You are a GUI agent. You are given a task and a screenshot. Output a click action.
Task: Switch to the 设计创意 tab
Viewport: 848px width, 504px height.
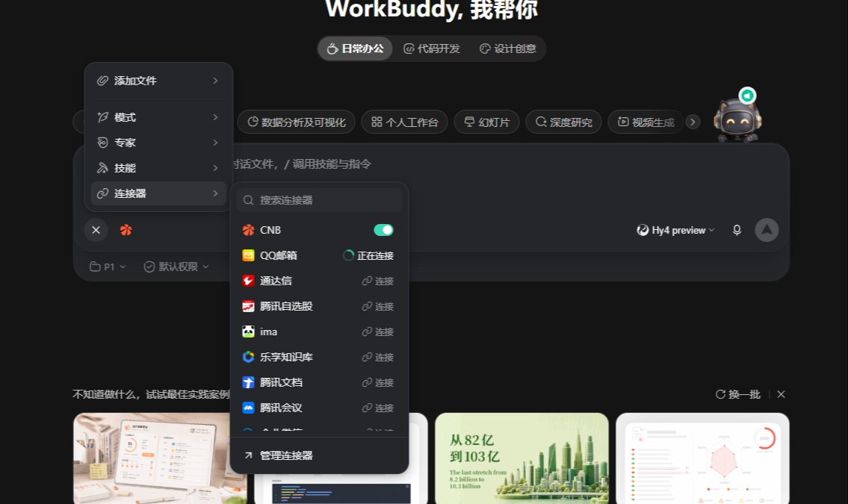pyautogui.click(x=508, y=49)
